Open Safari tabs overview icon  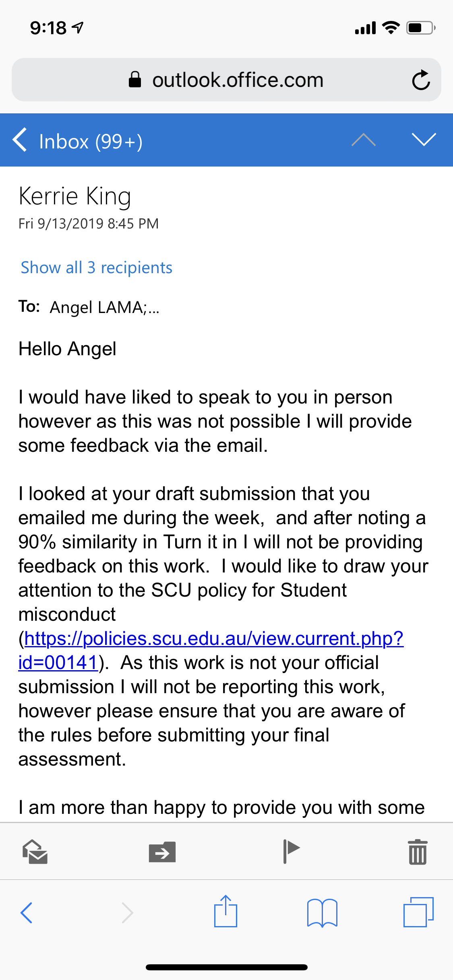point(418,912)
